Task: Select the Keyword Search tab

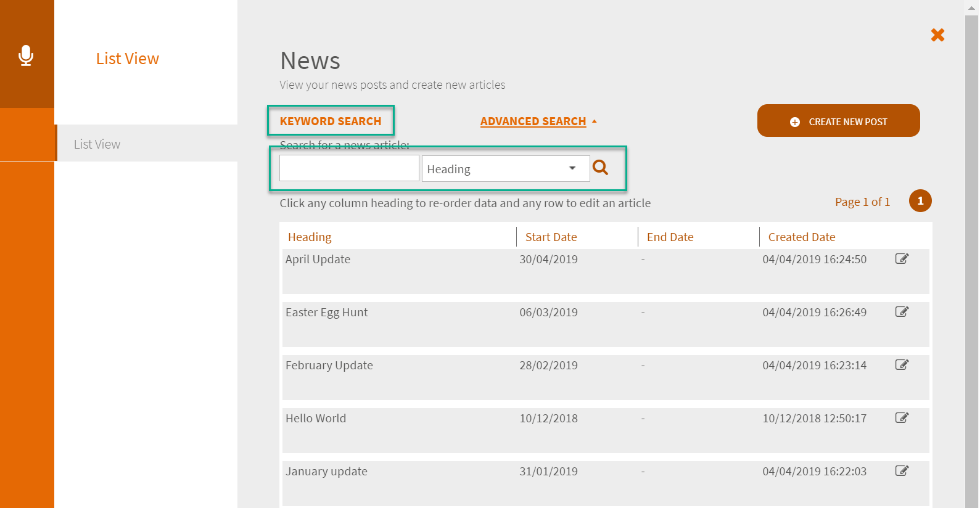Action: (331, 121)
